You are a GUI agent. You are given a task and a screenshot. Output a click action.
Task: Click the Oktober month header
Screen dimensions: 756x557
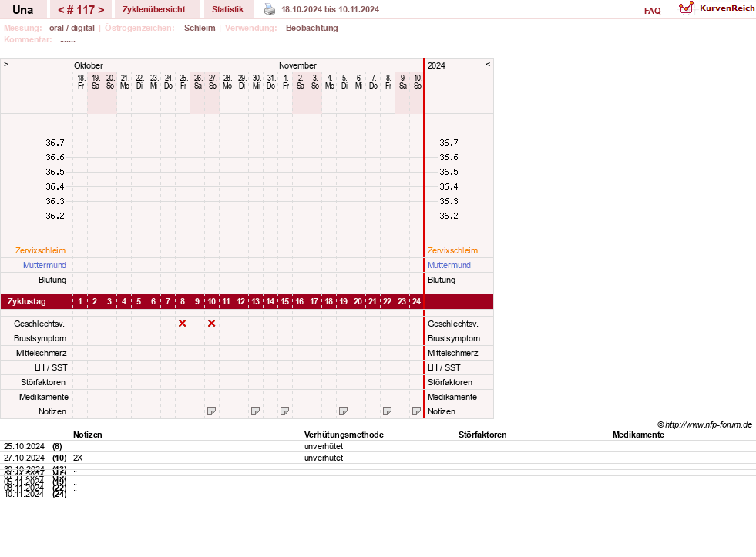coord(89,65)
